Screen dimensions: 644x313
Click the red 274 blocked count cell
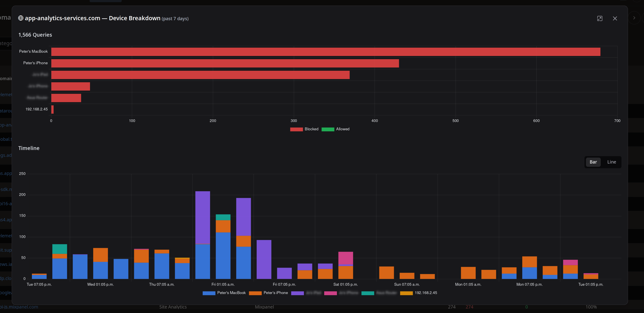pos(469,307)
